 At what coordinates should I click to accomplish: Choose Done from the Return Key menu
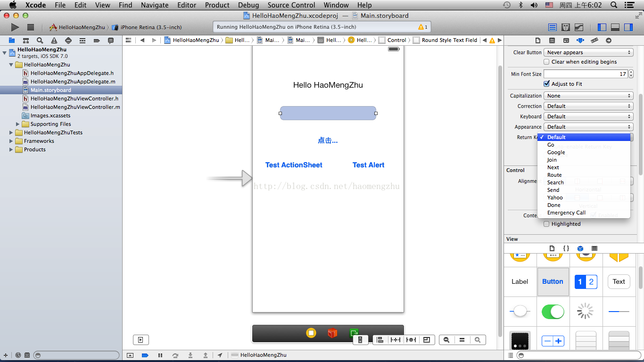[584, 205]
